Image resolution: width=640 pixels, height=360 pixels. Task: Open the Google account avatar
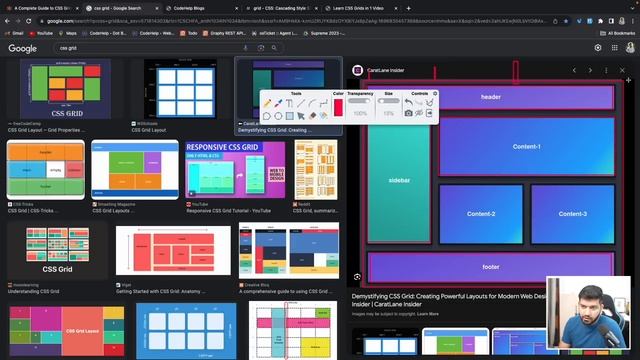[x=630, y=48]
